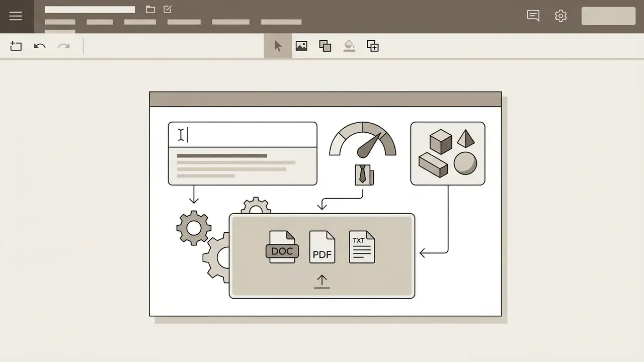This screenshot has width=644, height=362.
Task: Select the PDF file icon
Action: [322, 247]
